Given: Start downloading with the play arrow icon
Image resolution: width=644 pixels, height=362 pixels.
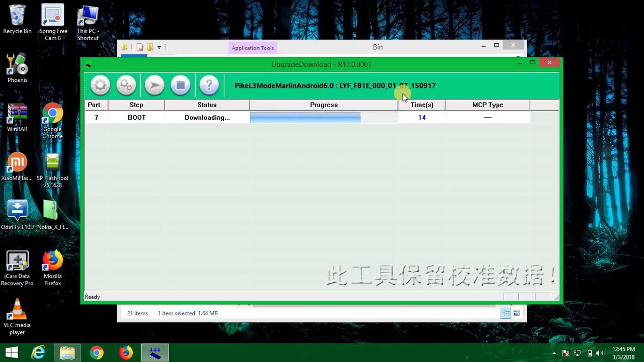Looking at the screenshot, I should 154,85.
